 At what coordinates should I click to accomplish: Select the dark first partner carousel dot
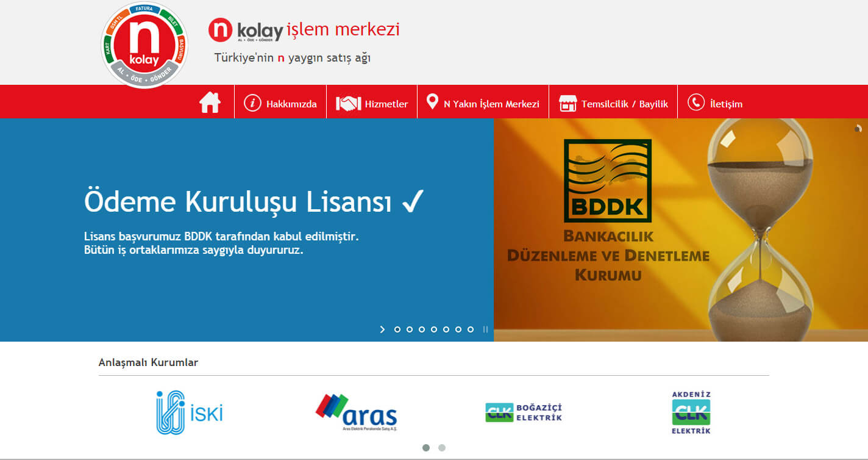pyautogui.click(x=426, y=448)
